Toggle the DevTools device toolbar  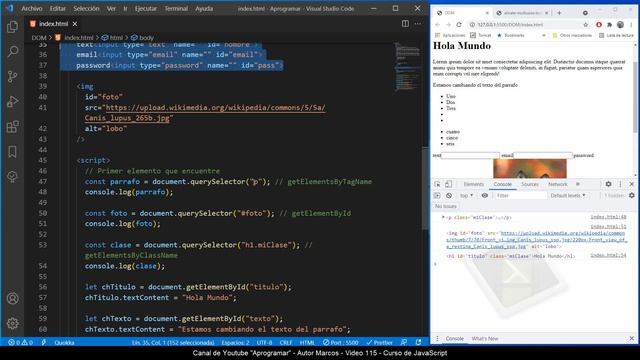pos(448,184)
